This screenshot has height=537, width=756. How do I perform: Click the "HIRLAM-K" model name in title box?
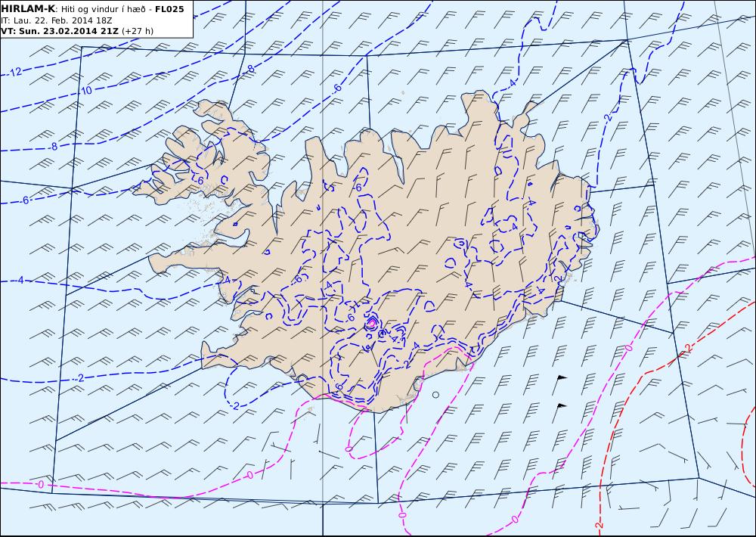(28, 9)
